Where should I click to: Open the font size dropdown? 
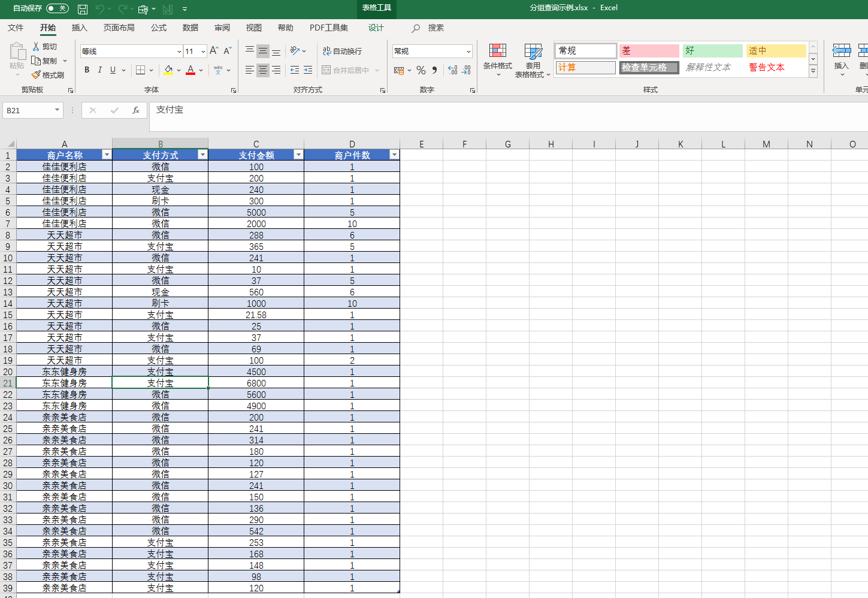tap(203, 52)
